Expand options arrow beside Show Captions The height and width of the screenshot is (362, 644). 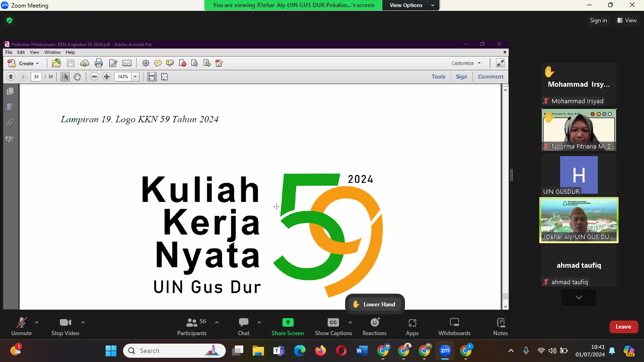click(x=350, y=322)
